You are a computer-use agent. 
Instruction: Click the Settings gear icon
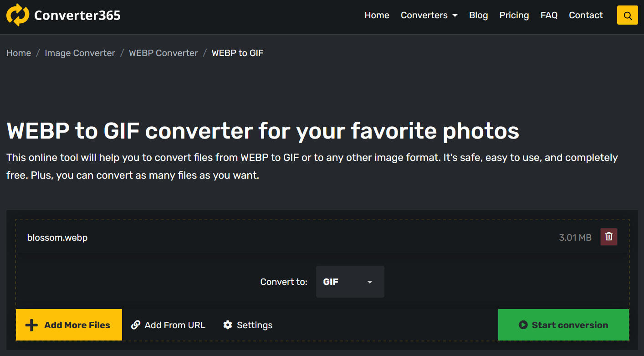(x=228, y=325)
